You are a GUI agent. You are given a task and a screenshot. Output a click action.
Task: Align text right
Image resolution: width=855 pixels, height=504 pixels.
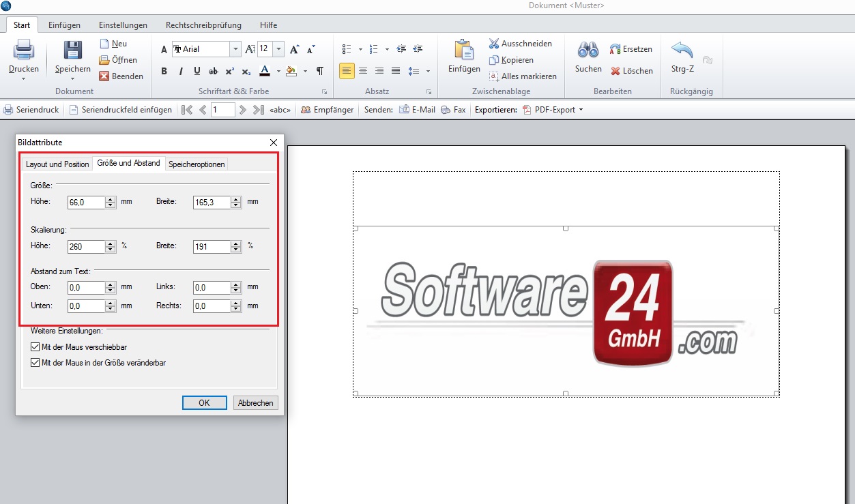[x=379, y=71]
